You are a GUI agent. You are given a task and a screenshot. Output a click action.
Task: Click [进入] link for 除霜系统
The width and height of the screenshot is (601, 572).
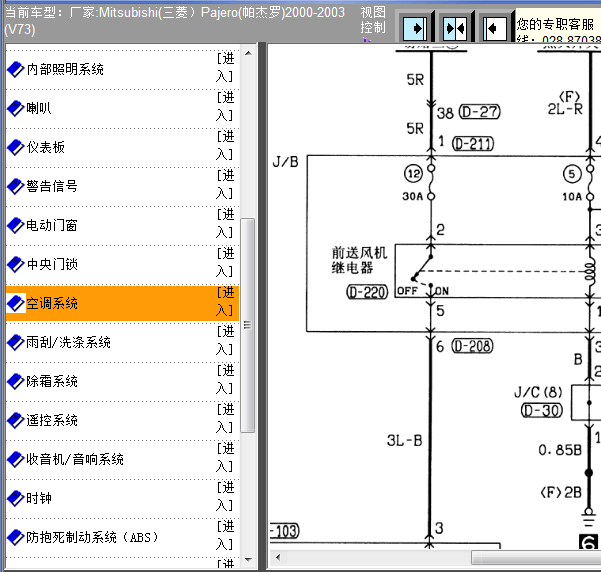point(225,380)
